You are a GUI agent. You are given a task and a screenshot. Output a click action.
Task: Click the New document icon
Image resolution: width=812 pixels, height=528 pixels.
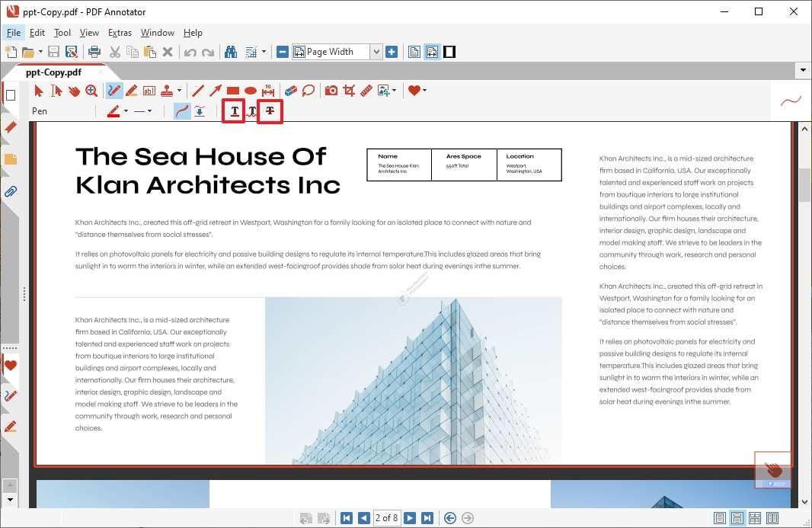(x=11, y=52)
